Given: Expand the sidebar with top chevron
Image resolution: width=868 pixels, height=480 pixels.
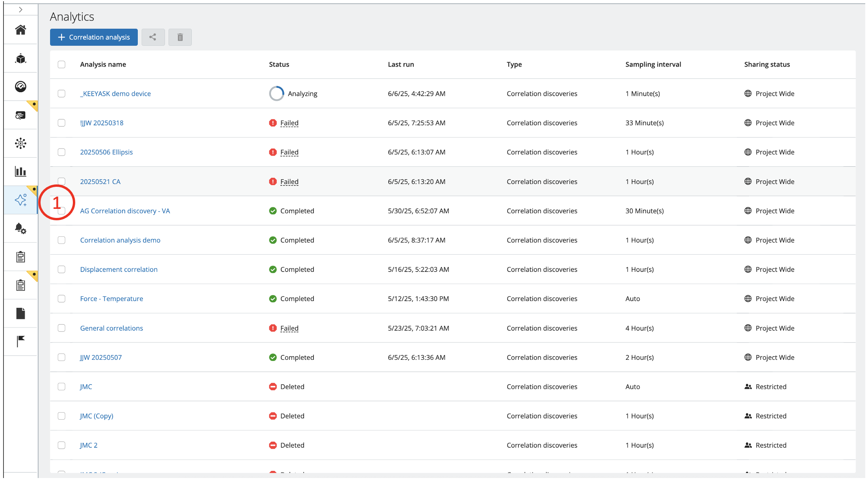Looking at the screenshot, I should (x=20, y=9).
